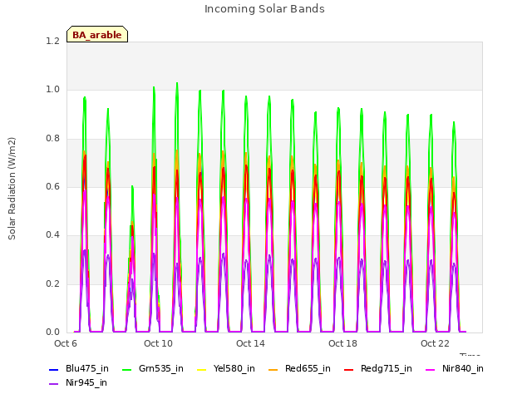Click the chart title Incoming Solar Bands
Viewport: 532px width, 399px height.
pyautogui.click(x=264, y=9)
